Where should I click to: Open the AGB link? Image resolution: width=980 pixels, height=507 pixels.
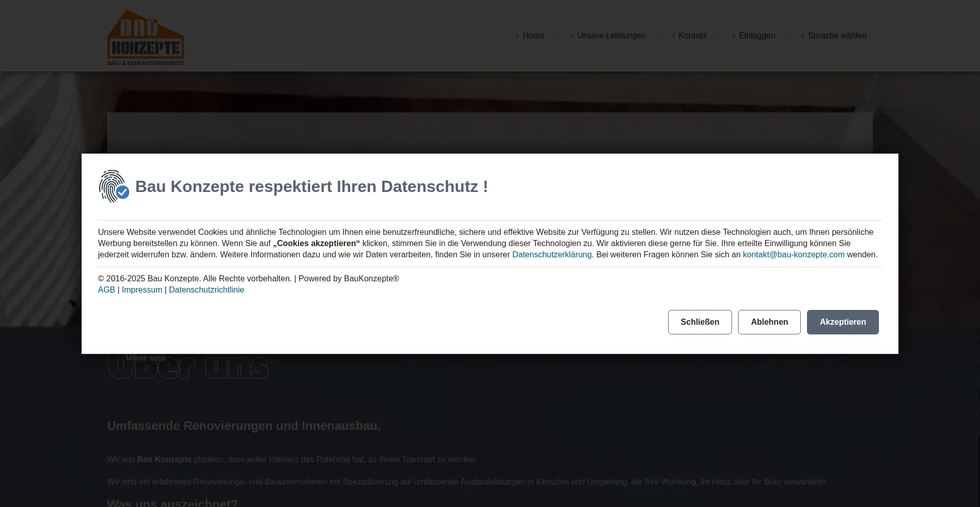[x=106, y=290]
